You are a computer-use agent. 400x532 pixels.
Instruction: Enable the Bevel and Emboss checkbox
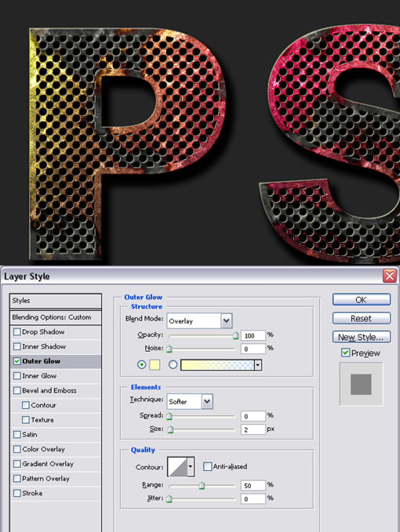click(17, 390)
